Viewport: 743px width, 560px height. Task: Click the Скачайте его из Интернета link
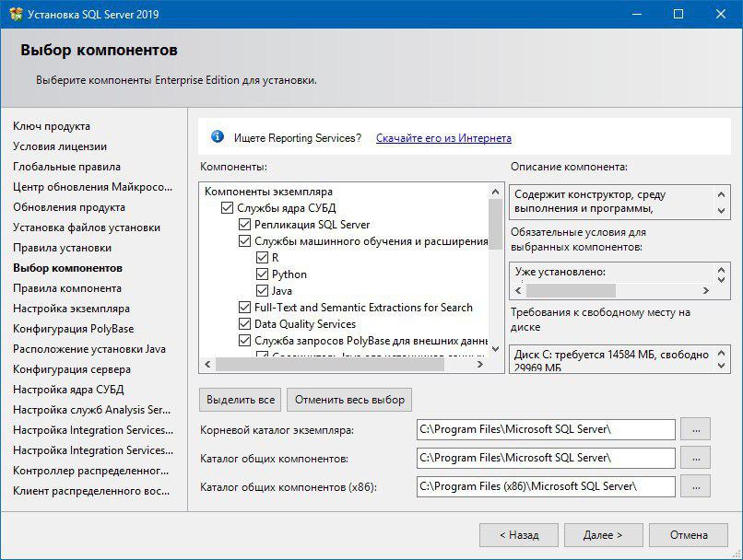click(443, 138)
